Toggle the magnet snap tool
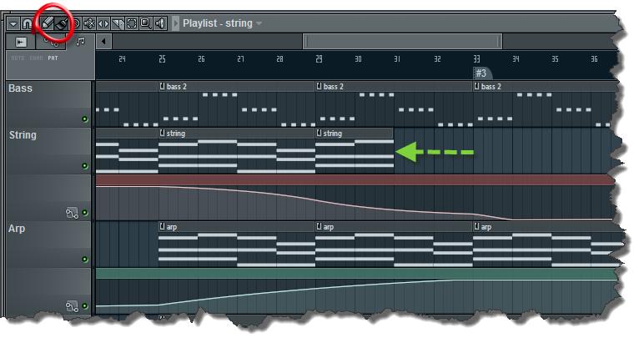 point(27,23)
